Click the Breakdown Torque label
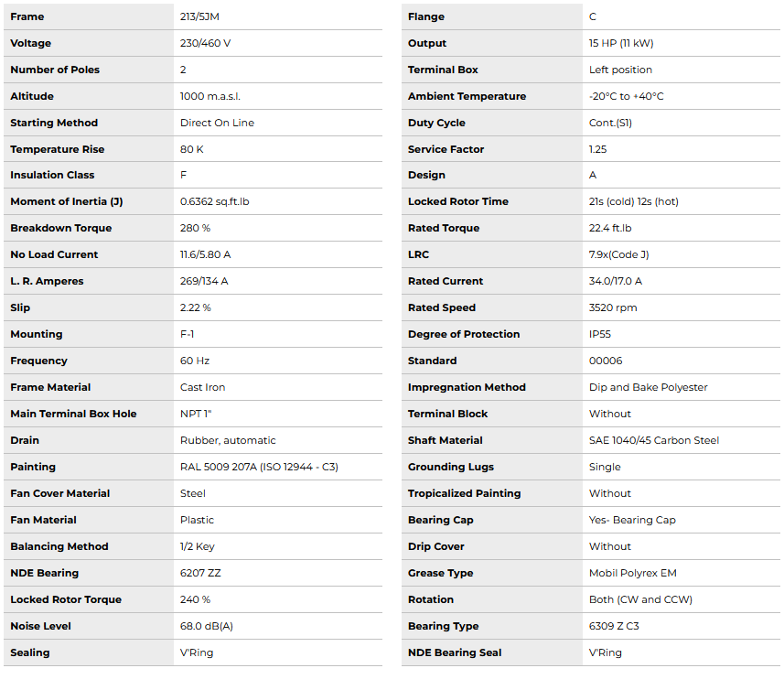Screen dimensions: 784x679 (60, 228)
